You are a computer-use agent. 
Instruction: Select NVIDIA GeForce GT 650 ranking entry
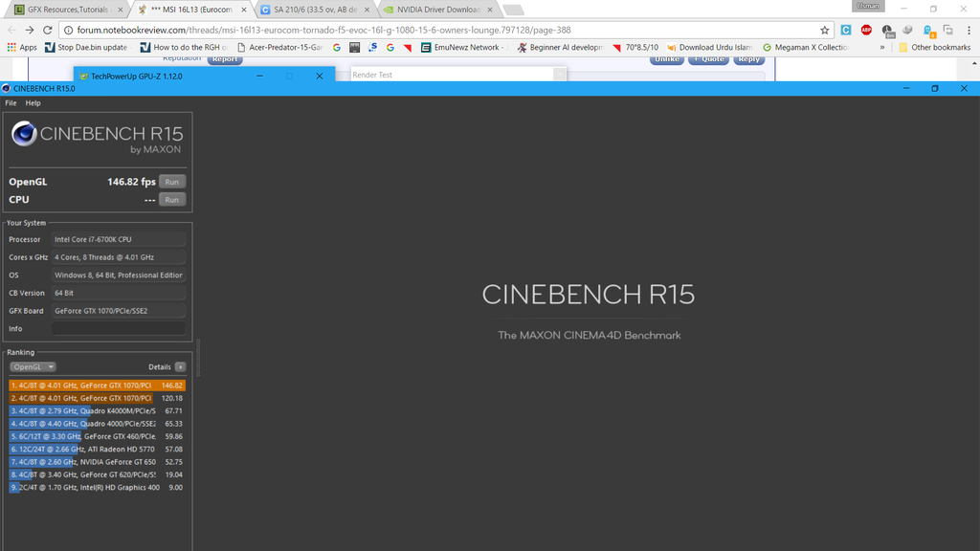pyautogui.click(x=97, y=462)
